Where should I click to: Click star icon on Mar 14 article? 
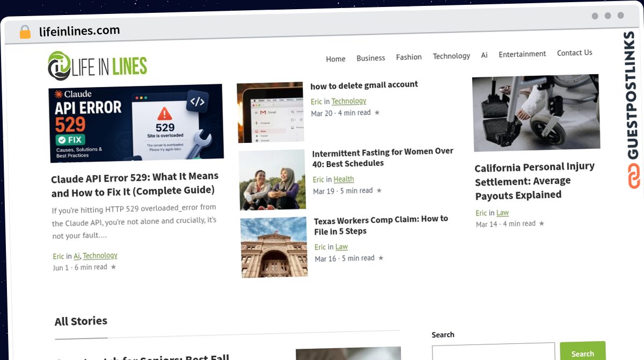point(541,223)
